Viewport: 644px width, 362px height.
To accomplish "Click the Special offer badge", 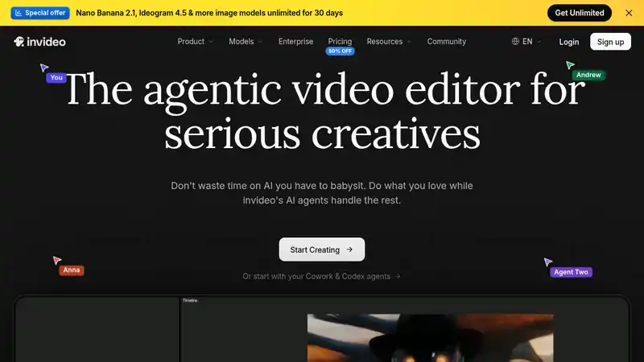I will click(x=40, y=13).
